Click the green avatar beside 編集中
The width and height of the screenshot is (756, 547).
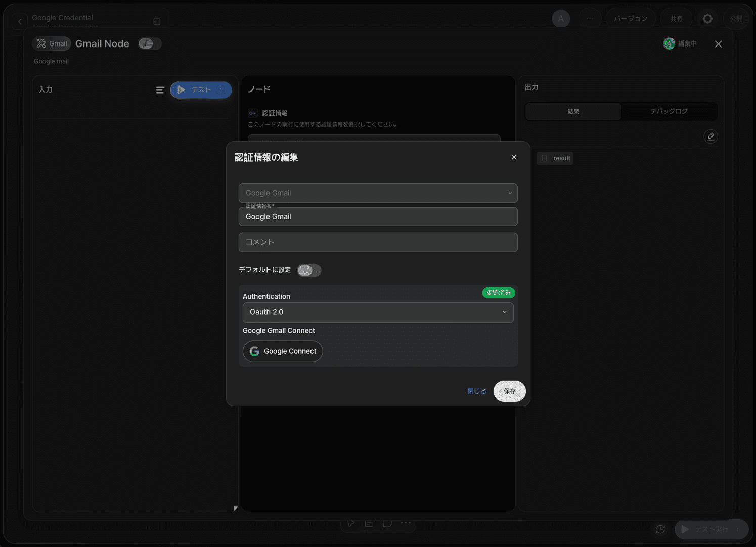coord(669,44)
